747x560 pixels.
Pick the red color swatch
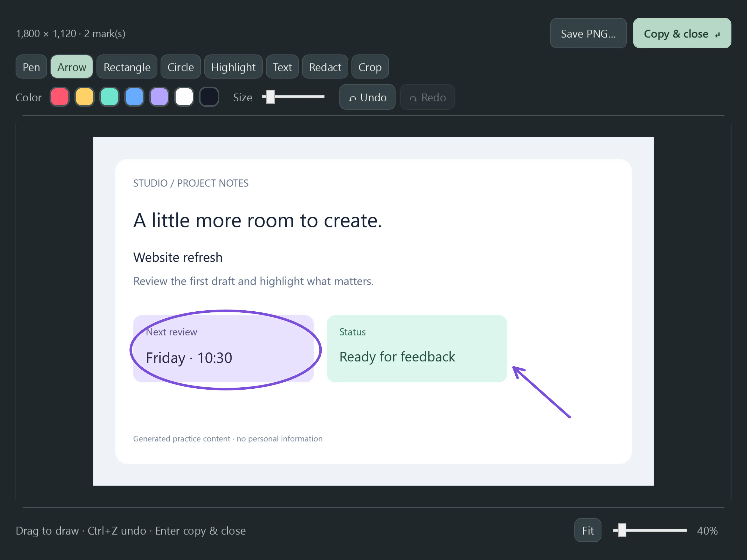(x=59, y=97)
